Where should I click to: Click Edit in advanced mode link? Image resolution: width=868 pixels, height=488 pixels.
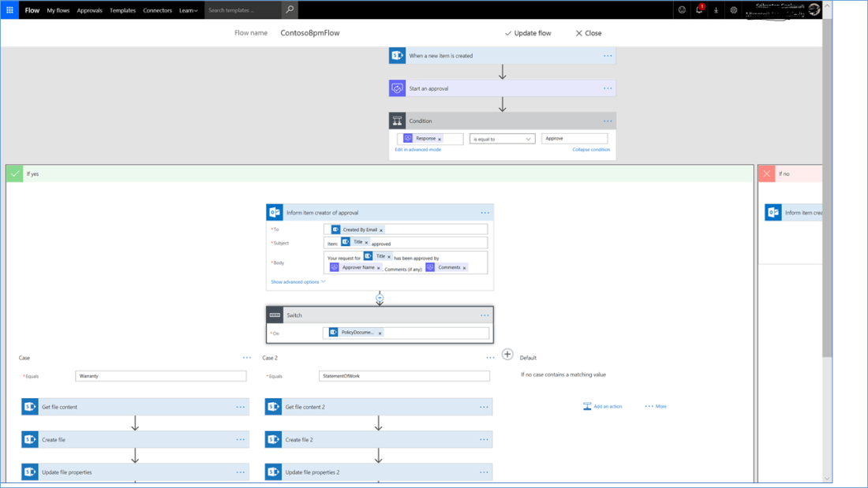[x=418, y=150]
